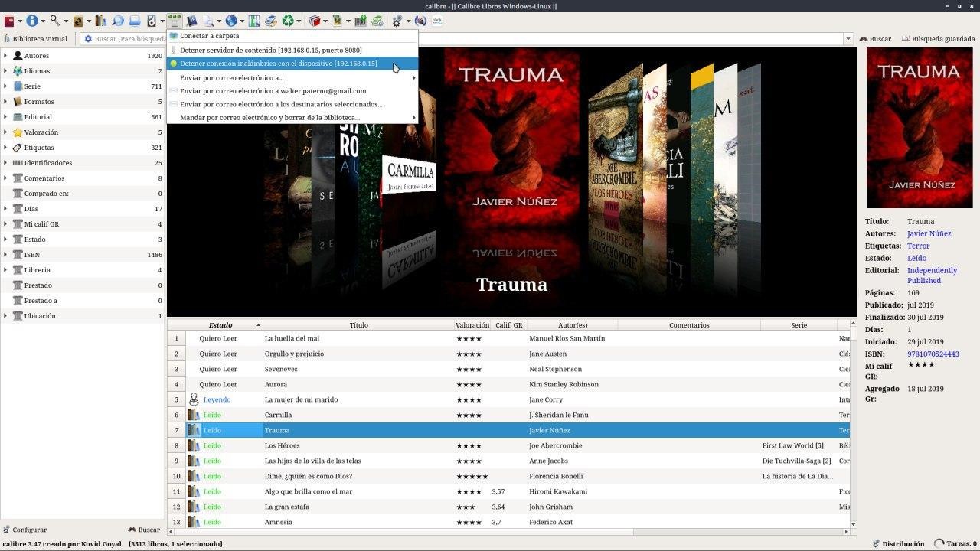Select the Carmilla cover in cover flow
Image resolution: width=980 pixels, height=551 pixels.
pos(410,176)
